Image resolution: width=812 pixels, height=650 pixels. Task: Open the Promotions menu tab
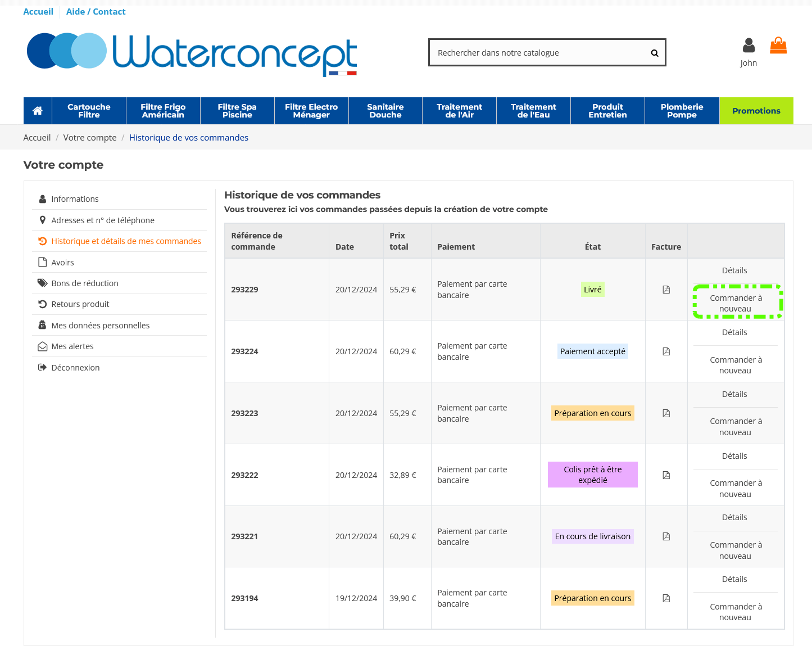tap(756, 111)
